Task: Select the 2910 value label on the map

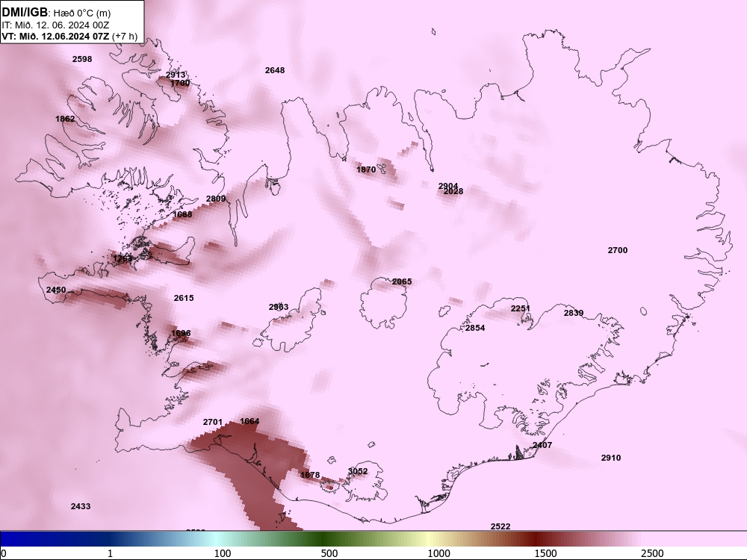Action: [x=611, y=458]
